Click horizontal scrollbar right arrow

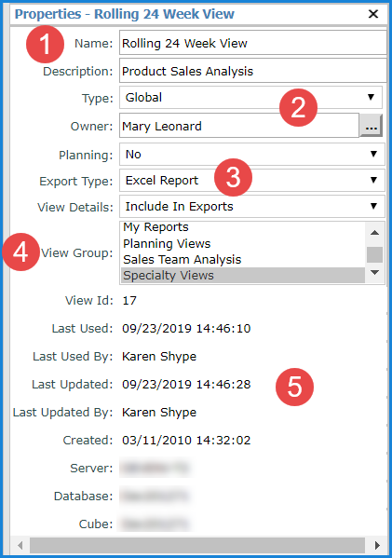tap(377, 545)
